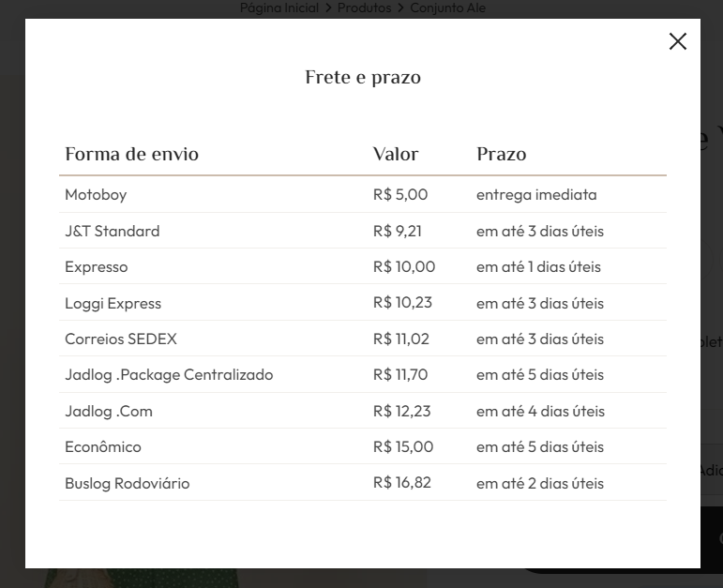This screenshot has height=588, width=723.
Task: Pick the Loggi Express row
Action: click(362, 303)
